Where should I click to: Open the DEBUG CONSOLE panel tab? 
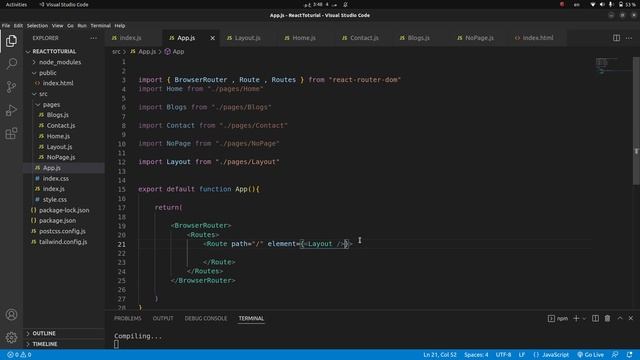click(206, 318)
